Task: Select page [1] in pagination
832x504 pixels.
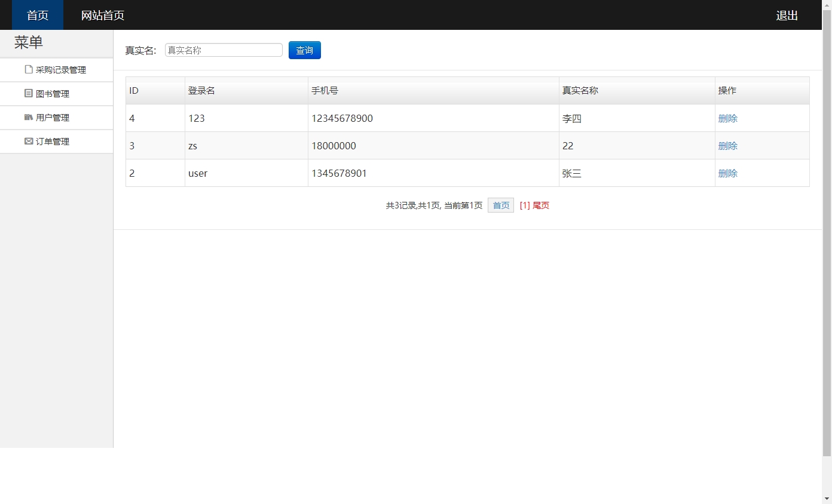Action: [525, 205]
